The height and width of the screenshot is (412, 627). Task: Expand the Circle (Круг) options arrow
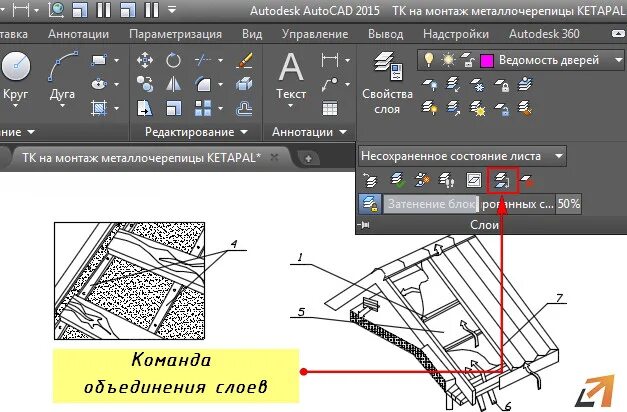pyautogui.click(x=15, y=106)
